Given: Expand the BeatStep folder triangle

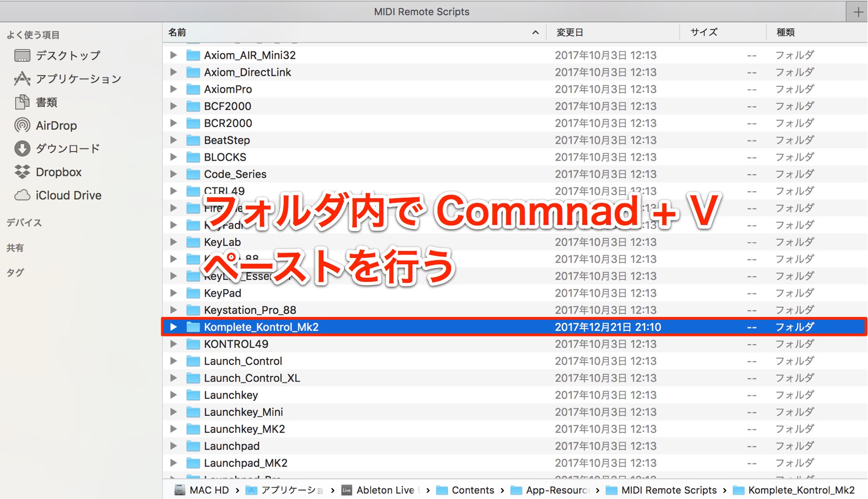Looking at the screenshot, I should click(174, 140).
